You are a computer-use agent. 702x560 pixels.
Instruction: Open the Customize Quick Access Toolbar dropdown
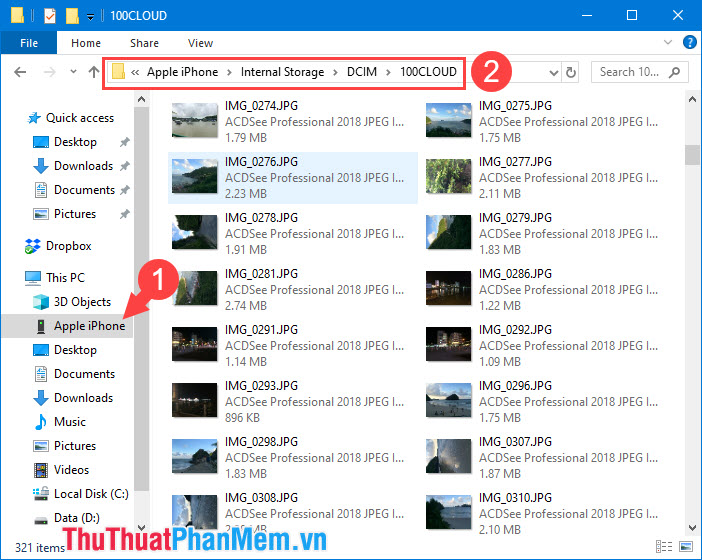[90, 17]
